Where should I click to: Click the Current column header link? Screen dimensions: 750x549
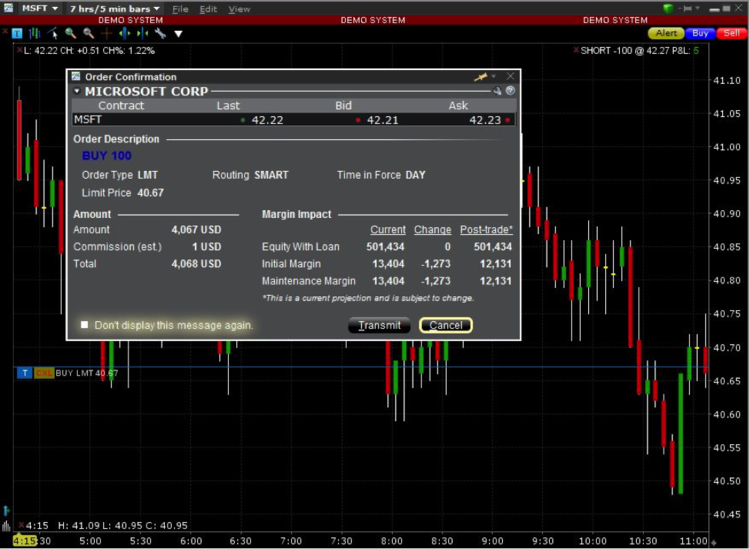coord(387,230)
